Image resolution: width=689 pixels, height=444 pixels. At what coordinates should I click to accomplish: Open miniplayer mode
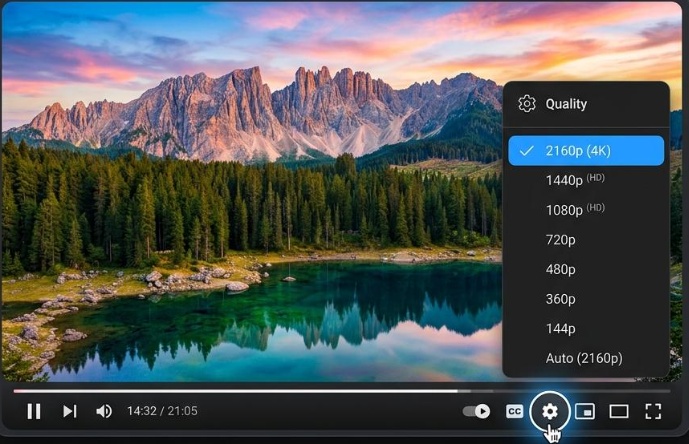pyautogui.click(x=585, y=411)
